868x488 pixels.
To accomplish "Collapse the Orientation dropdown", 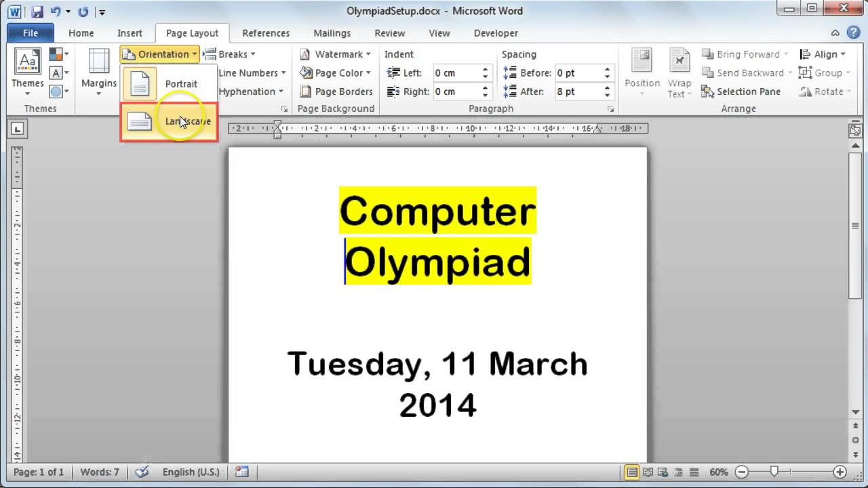I will [x=160, y=54].
